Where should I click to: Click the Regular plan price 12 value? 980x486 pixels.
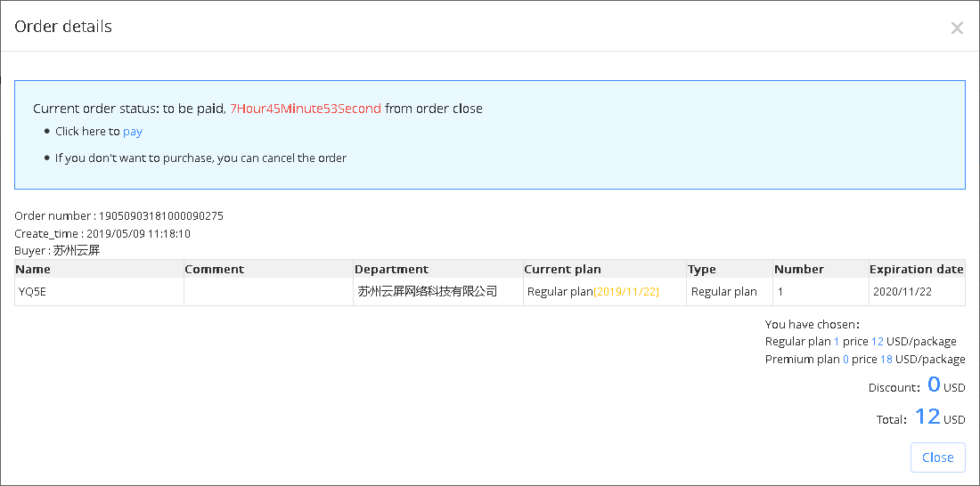[878, 342]
